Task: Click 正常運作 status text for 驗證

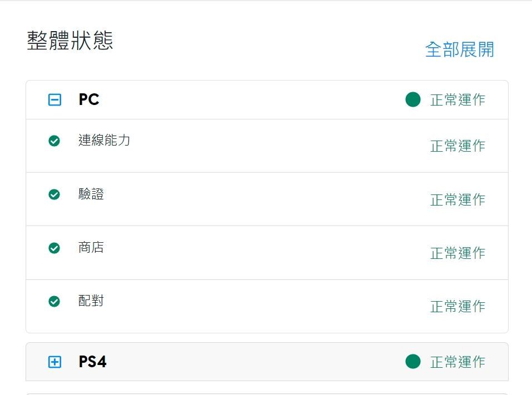Action: 458,199
